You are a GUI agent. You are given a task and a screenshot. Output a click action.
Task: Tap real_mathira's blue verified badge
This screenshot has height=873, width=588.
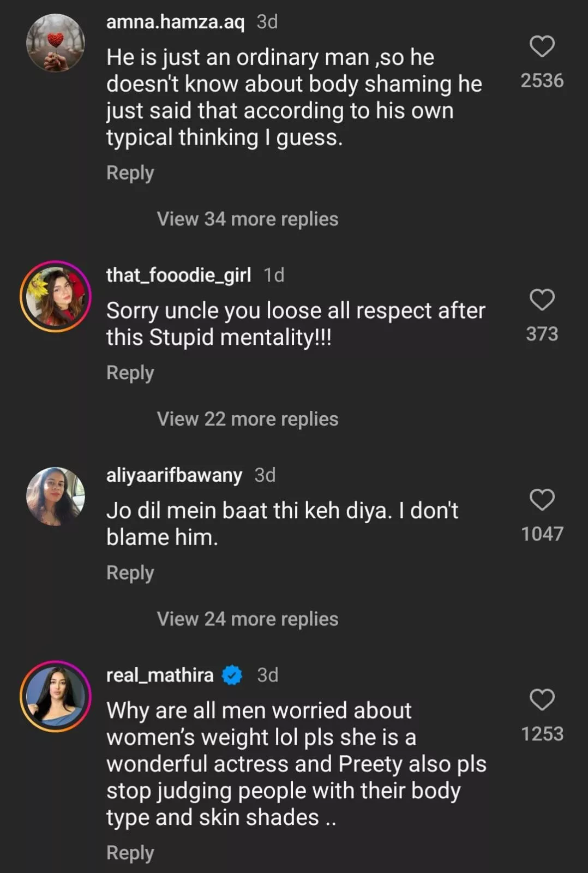pyautogui.click(x=232, y=675)
